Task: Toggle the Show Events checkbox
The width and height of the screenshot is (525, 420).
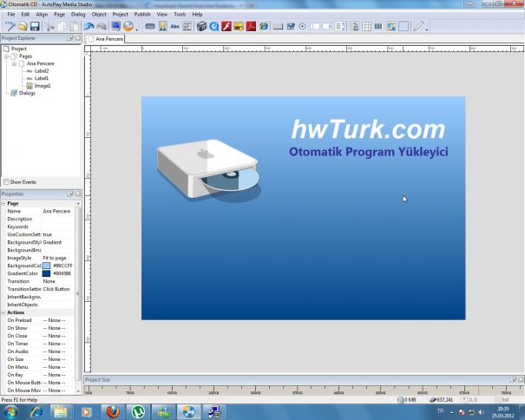Action: click(x=6, y=182)
